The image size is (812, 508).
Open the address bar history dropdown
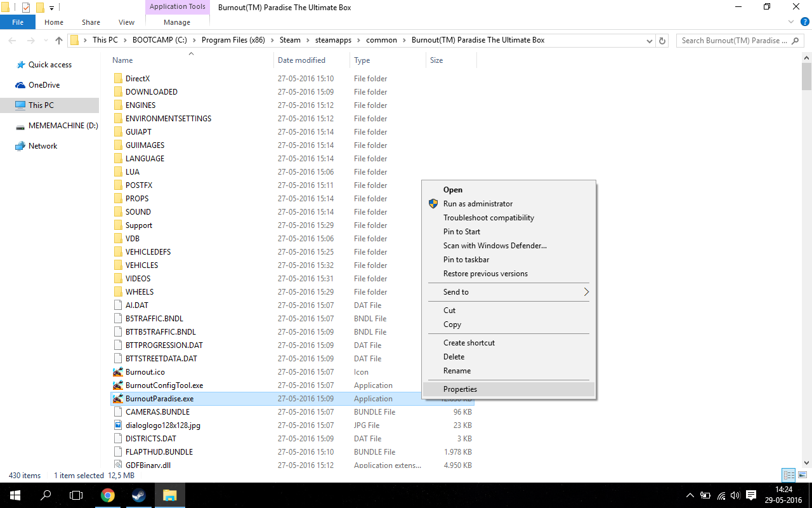pos(649,40)
